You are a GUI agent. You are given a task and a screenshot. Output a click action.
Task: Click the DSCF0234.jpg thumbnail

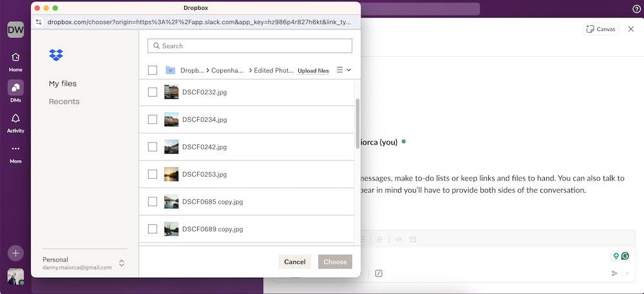171,119
